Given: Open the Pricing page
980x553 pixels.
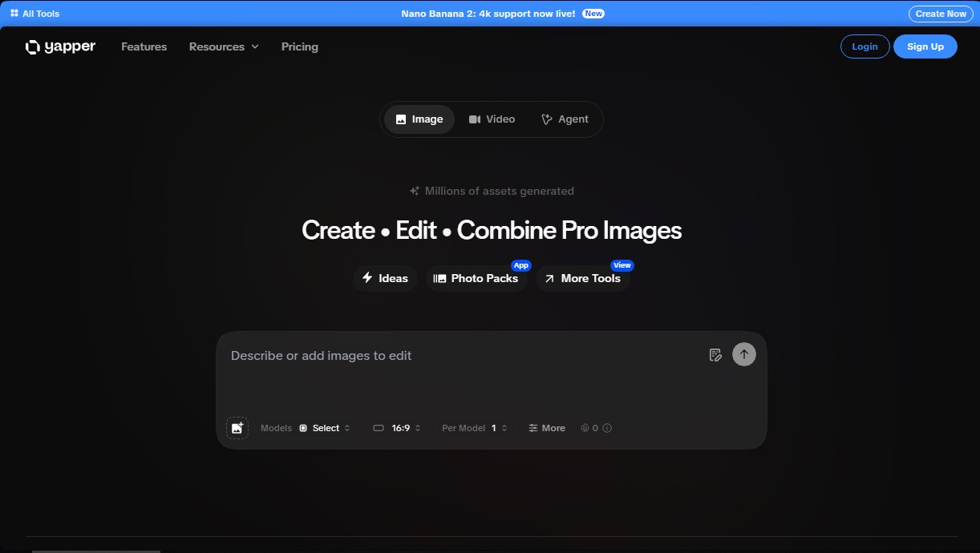Looking at the screenshot, I should pos(300,46).
